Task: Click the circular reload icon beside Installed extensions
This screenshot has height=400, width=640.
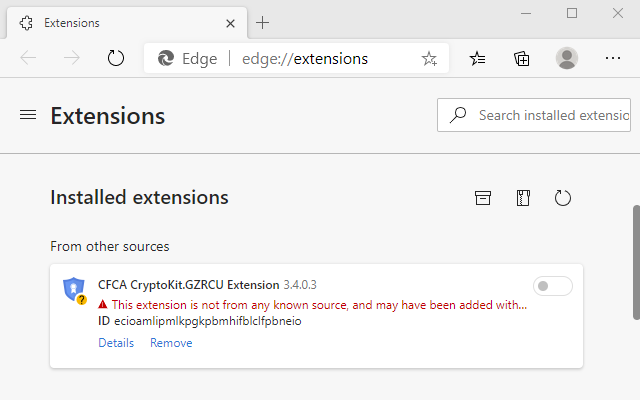Action: point(563,198)
